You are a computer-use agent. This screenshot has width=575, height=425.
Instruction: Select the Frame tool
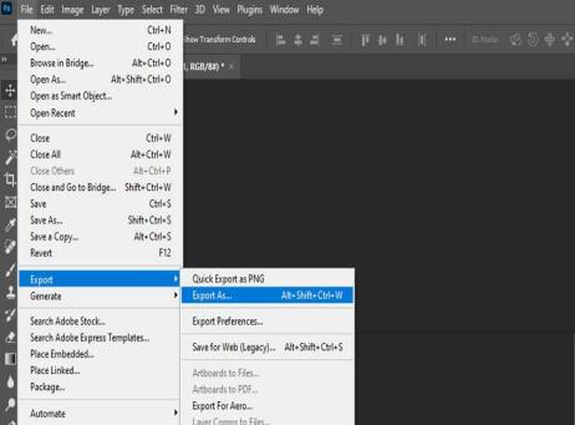[10, 202]
